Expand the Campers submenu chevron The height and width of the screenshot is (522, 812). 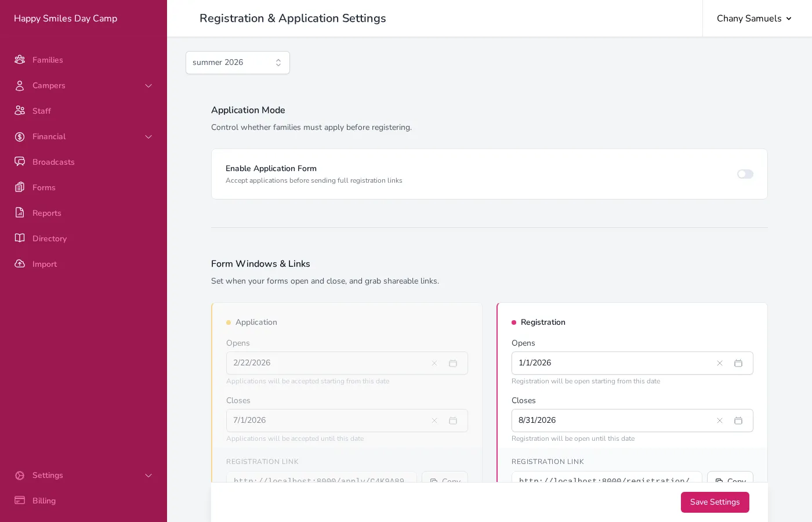148,86
